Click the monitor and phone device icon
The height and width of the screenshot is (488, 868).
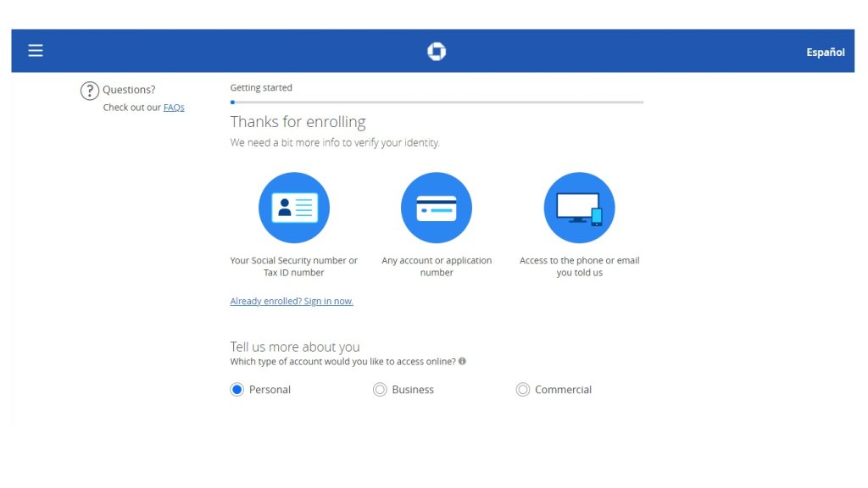click(579, 208)
